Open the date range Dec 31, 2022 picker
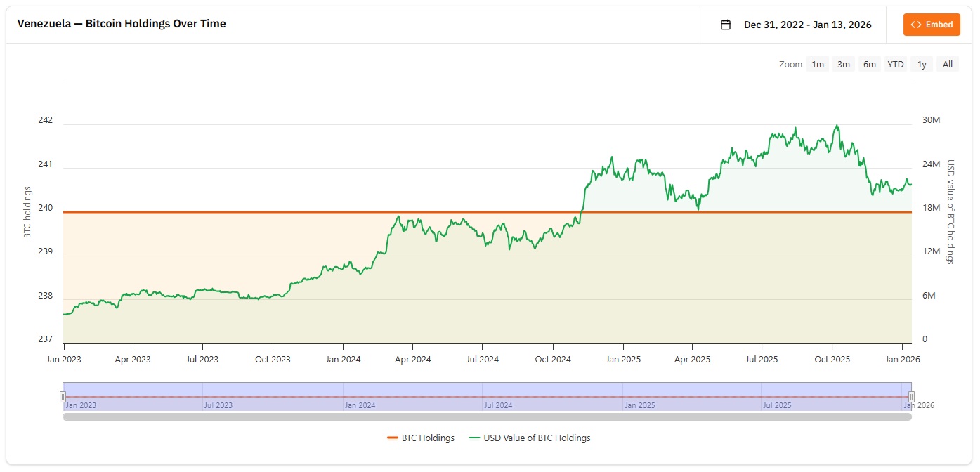 807,25
